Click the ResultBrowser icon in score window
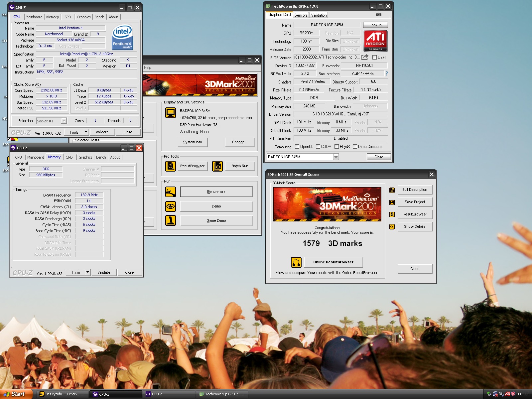The width and height of the screenshot is (532, 399). coord(392,214)
